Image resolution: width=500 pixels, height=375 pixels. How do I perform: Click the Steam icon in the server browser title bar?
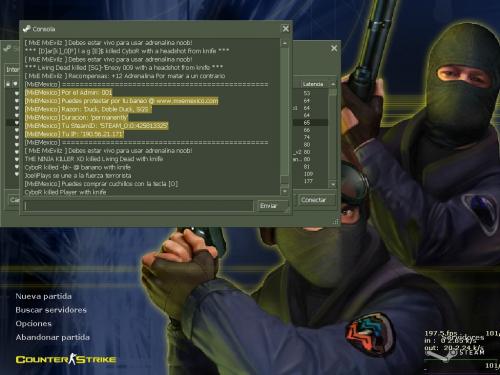coord(7,48)
